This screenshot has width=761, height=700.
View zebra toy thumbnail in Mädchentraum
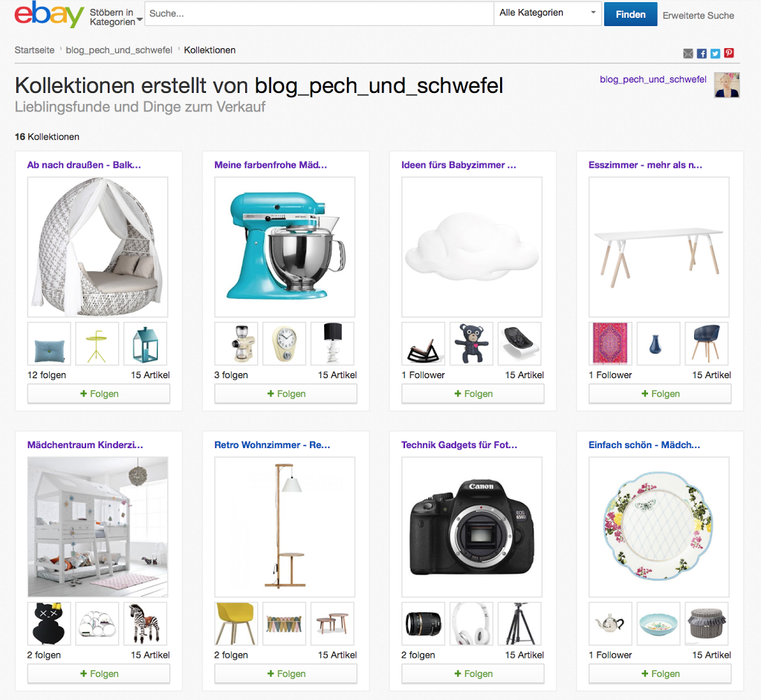(145, 623)
